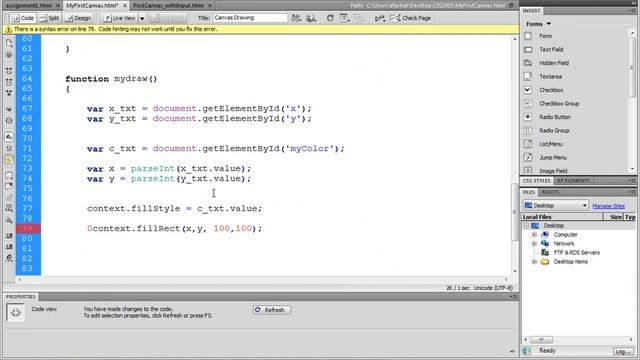The image size is (640, 360).
Task: Close the assignment1.html tab
Action: click(58, 6)
